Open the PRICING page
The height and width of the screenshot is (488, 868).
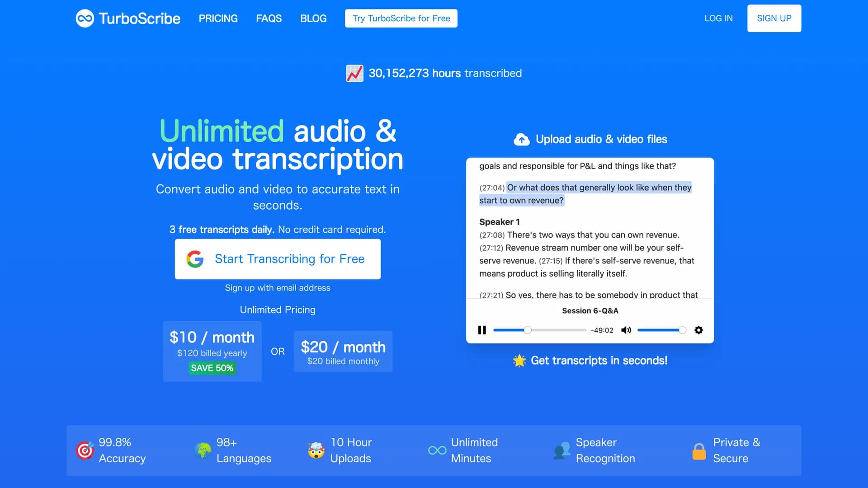pos(218,19)
